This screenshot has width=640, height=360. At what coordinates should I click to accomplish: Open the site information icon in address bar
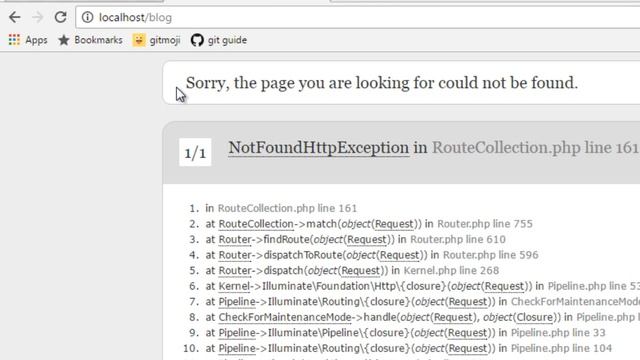[87, 17]
